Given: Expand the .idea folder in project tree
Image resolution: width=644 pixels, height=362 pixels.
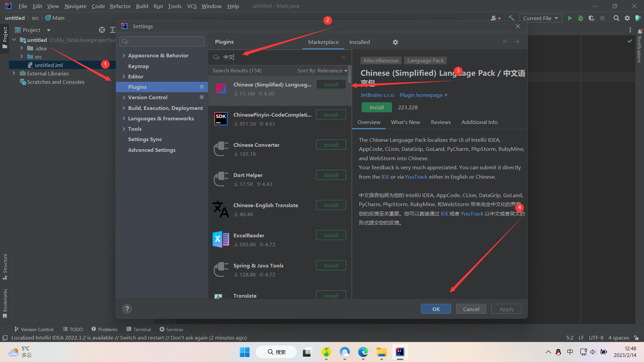Looking at the screenshot, I should point(21,48).
